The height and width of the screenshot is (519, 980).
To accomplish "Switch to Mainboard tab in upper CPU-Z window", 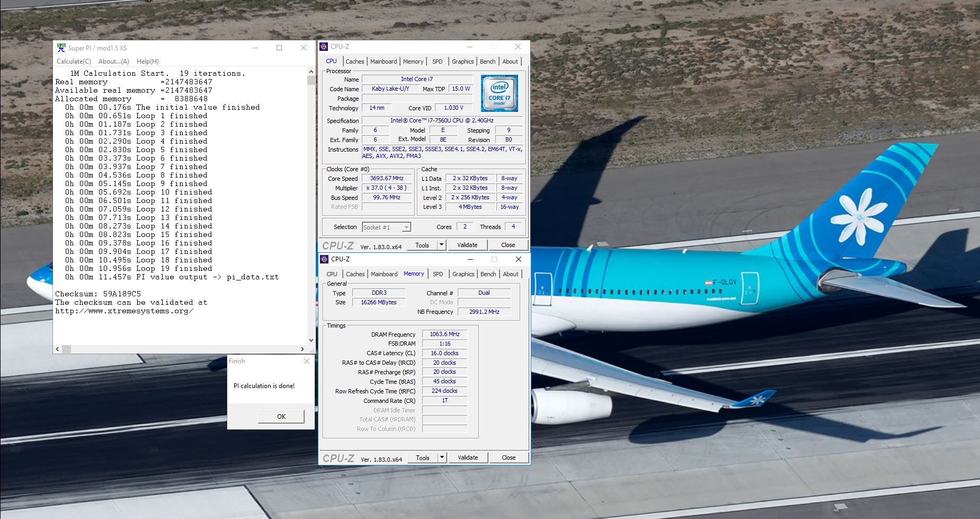I will (x=384, y=61).
